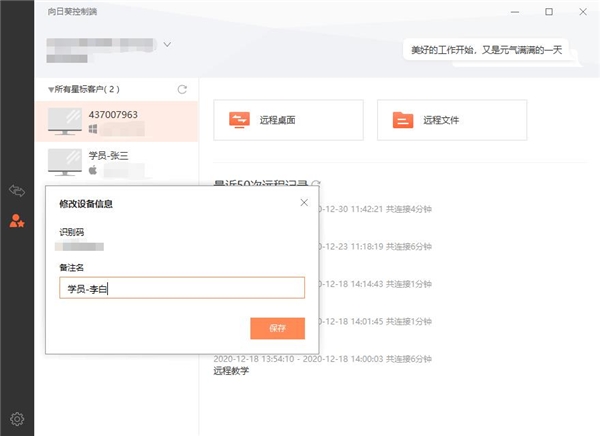Launch 远程文件 button
Image resolution: width=600 pixels, height=436 pixels.
452,120
